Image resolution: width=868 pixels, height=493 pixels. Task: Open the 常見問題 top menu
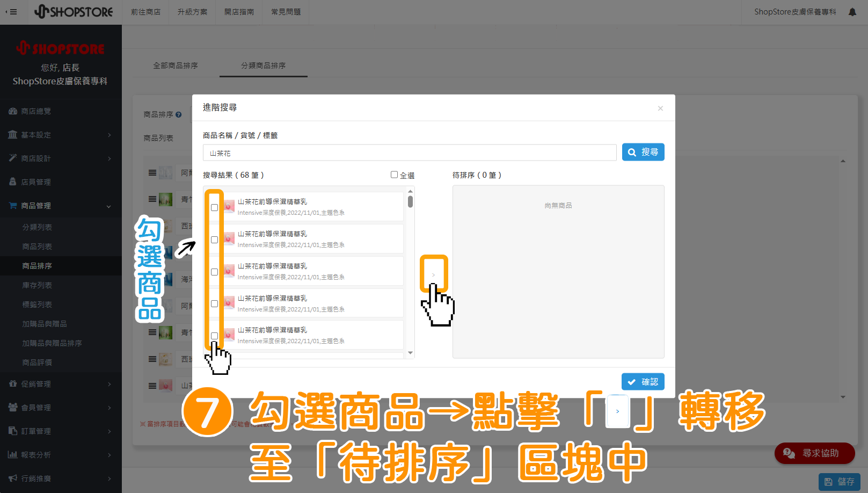[x=286, y=12]
